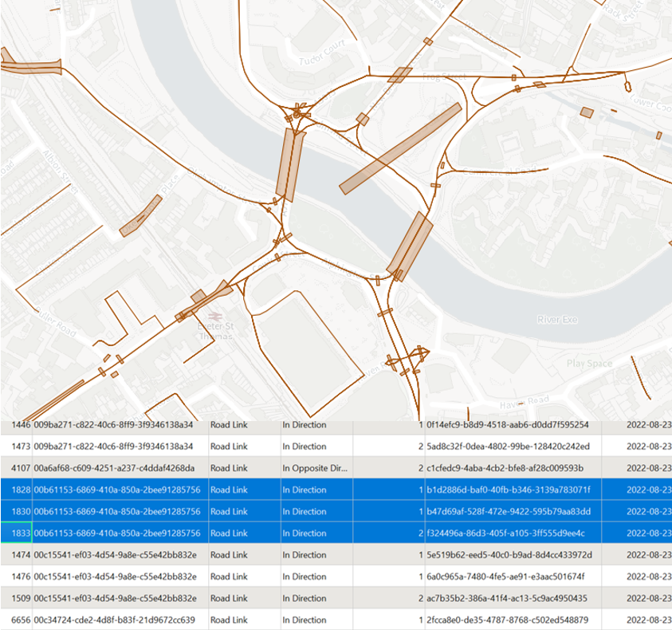Select the row numbered 1830
This screenshot has width=672, height=630.
(x=16, y=511)
